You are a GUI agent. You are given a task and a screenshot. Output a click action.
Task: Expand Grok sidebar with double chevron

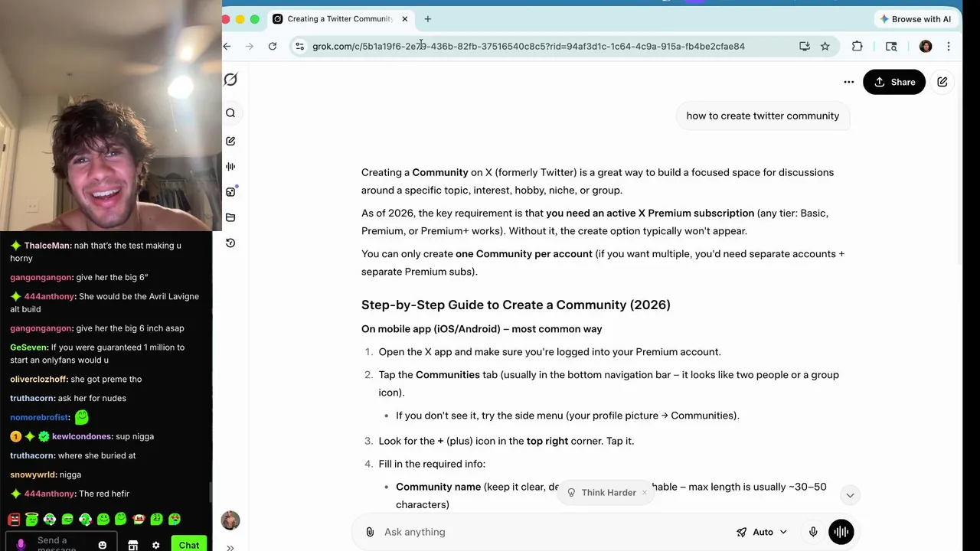[230, 547]
